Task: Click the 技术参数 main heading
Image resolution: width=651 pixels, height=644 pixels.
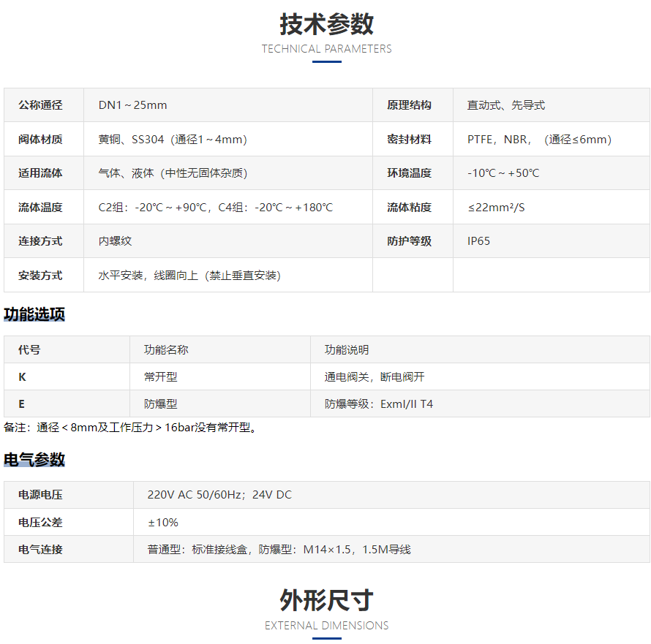Action: pyautogui.click(x=326, y=24)
